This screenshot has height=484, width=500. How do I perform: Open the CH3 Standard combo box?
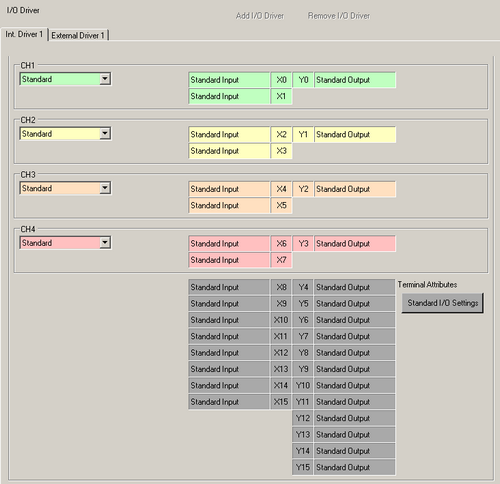pos(65,188)
